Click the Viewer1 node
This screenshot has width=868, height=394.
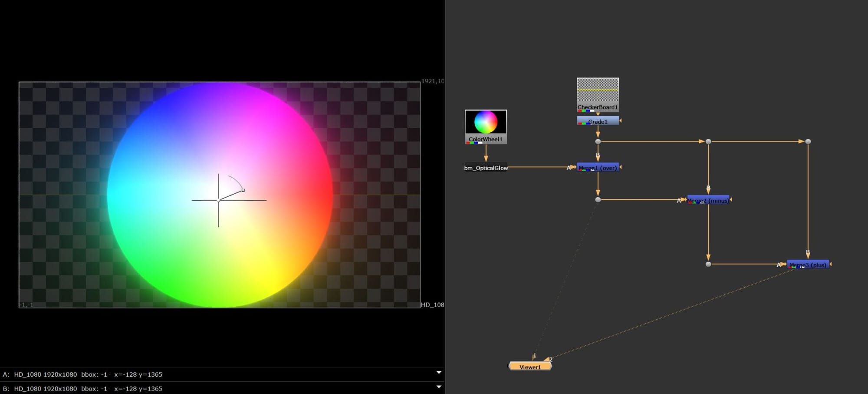[x=530, y=367]
